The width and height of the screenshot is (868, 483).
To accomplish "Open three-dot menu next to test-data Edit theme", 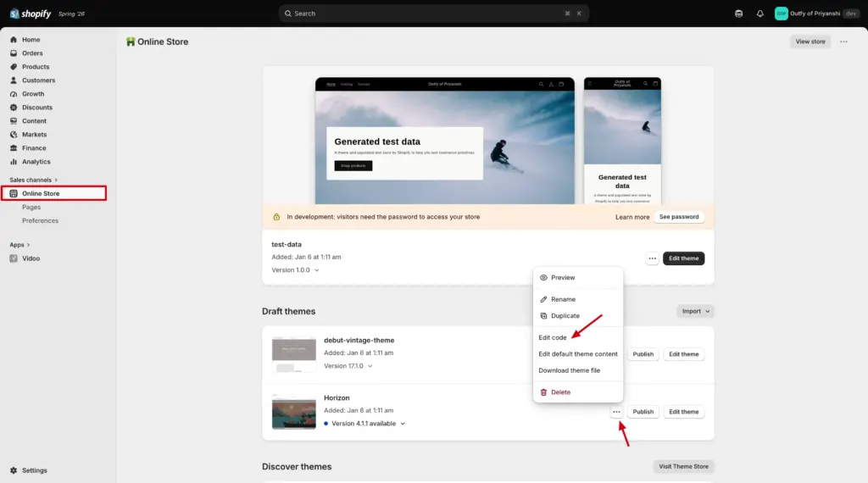I will tap(652, 258).
